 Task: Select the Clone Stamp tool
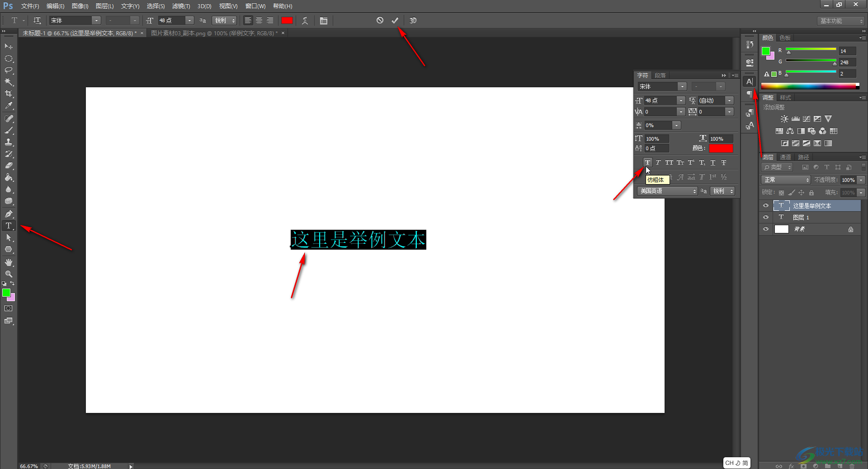[9, 142]
